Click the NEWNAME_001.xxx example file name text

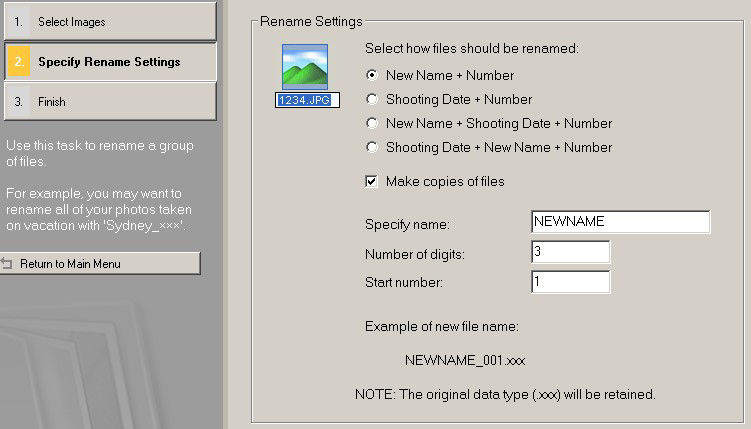(465, 359)
